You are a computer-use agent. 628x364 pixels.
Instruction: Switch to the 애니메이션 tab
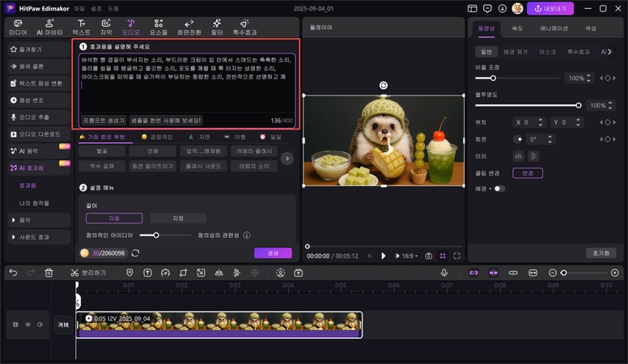[554, 28]
